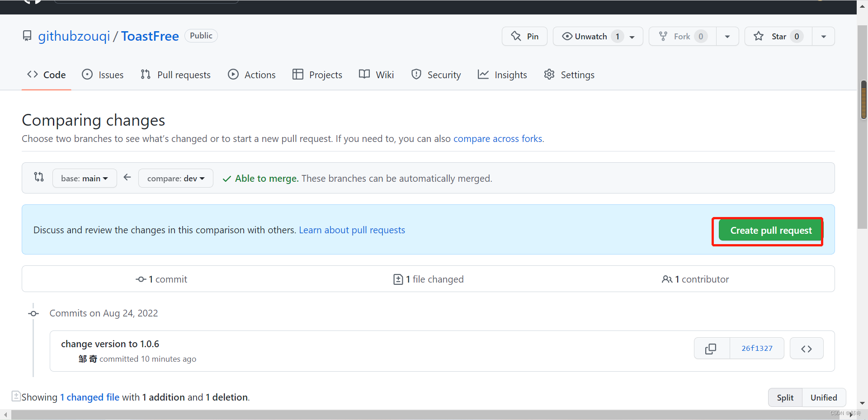Click the Code angle-brackets tab icon
Viewport: 868px width, 420px height.
point(33,74)
